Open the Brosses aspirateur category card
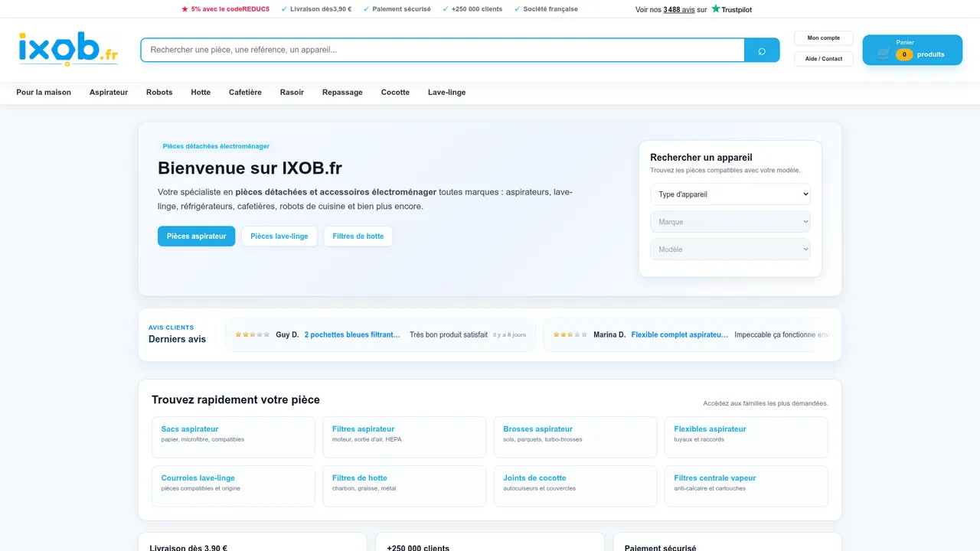The width and height of the screenshot is (980, 551). [x=575, y=437]
